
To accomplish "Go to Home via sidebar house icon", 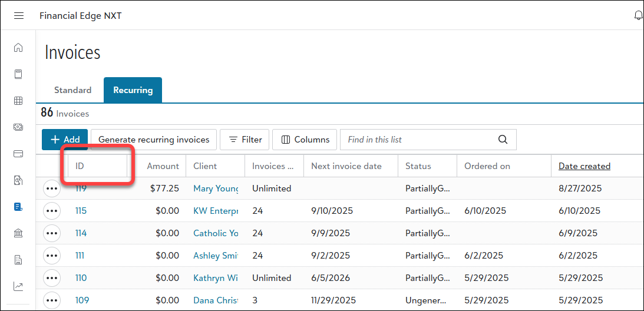I will 18,48.
